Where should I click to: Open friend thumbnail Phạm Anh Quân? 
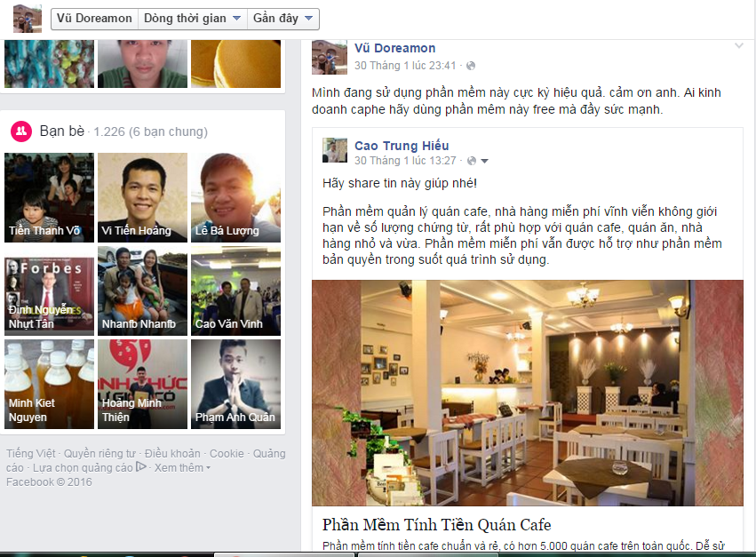coord(235,385)
